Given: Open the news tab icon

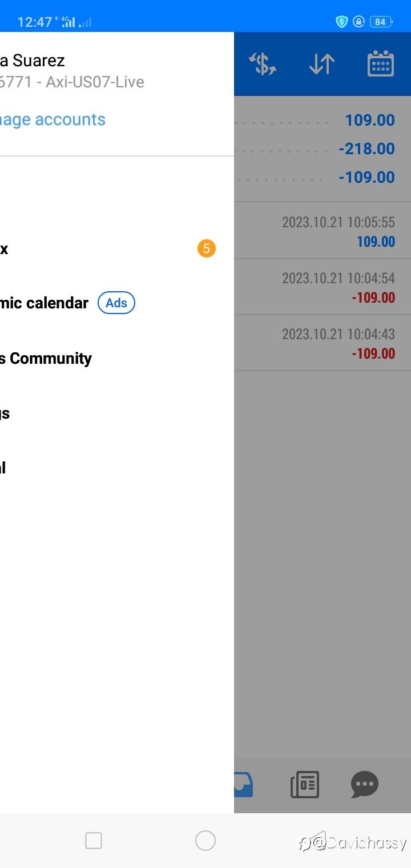Looking at the screenshot, I should 305,785.
